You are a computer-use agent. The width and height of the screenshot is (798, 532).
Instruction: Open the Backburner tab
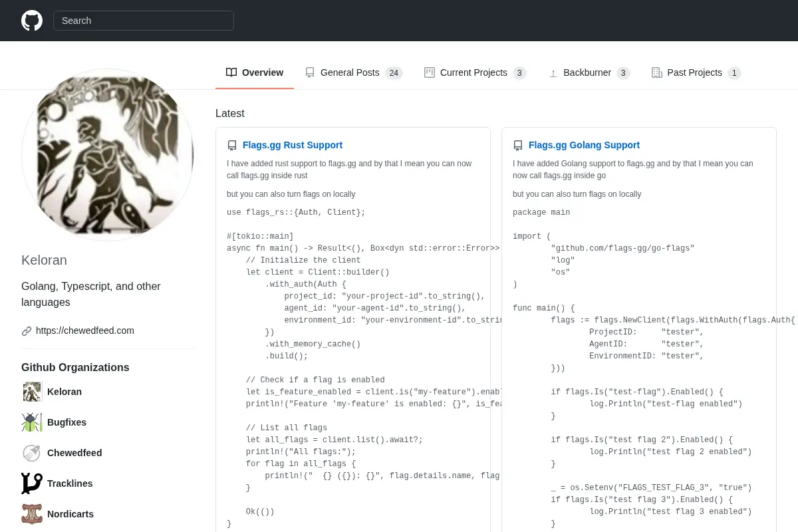(x=589, y=72)
